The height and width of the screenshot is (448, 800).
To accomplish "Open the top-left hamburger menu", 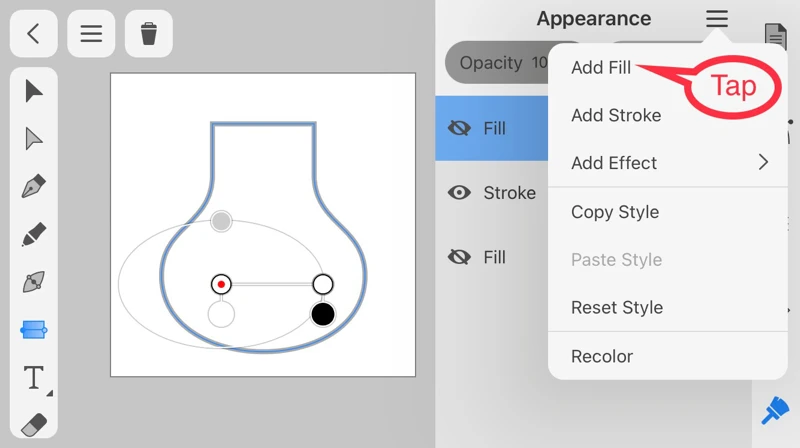I will pos(91,34).
